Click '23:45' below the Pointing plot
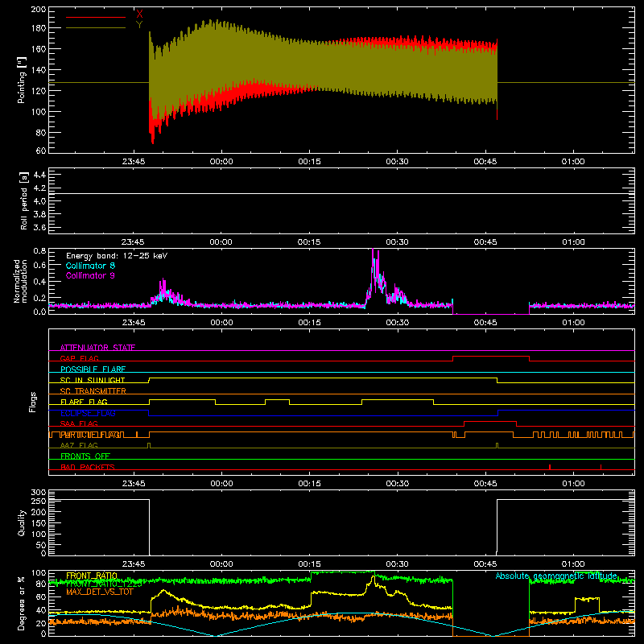This screenshot has height=644, width=644. pyautogui.click(x=134, y=162)
